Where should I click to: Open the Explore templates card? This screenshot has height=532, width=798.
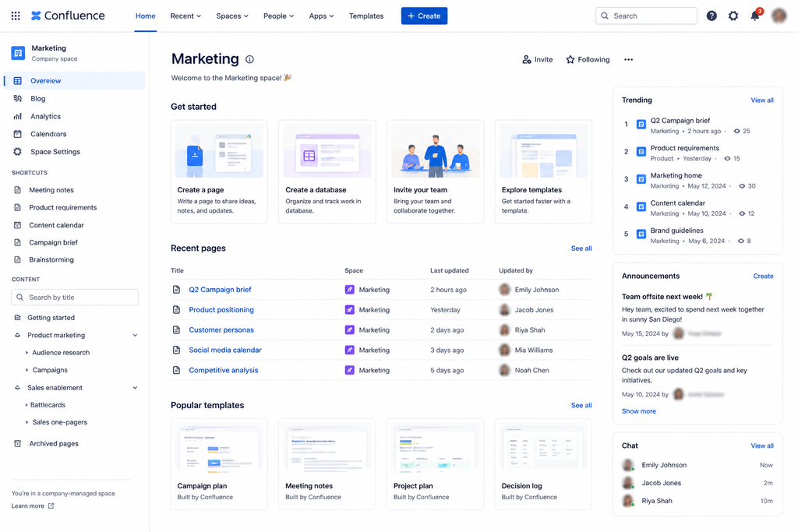[x=543, y=172]
